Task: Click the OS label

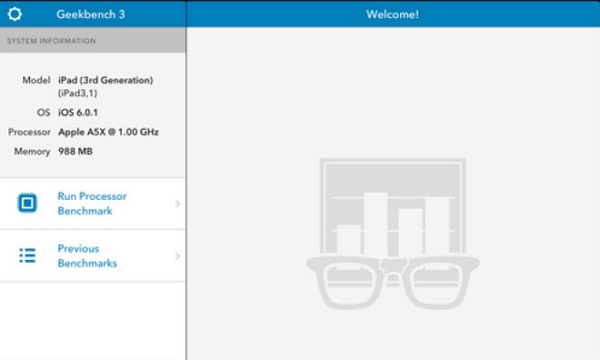Action: pyautogui.click(x=44, y=112)
